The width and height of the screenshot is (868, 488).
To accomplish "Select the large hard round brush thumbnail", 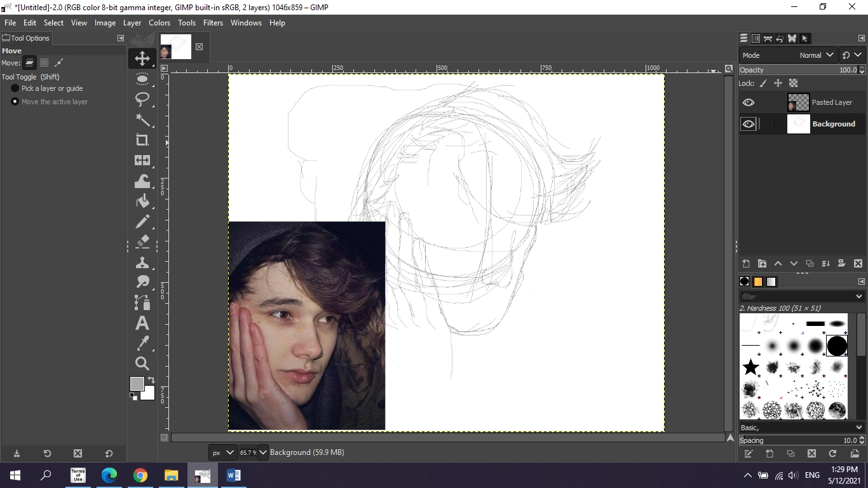I will pos(836,346).
